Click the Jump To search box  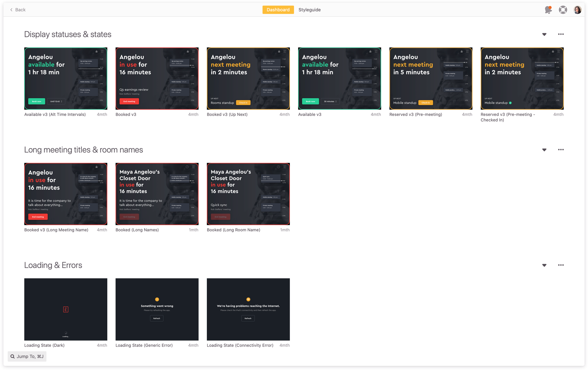pos(27,357)
